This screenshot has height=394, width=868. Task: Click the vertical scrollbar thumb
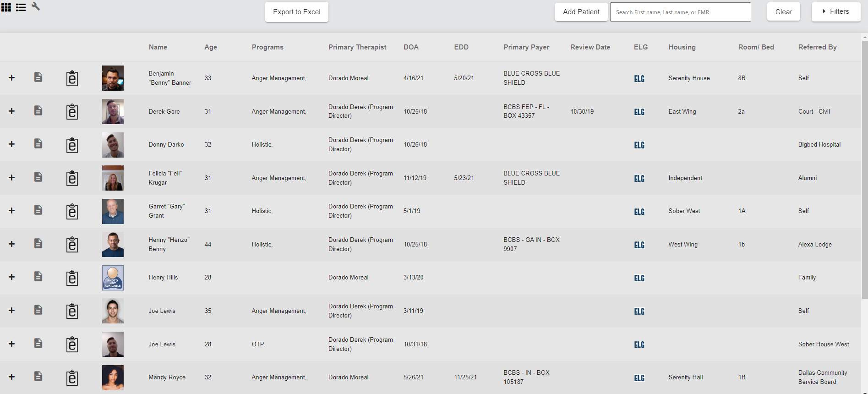tap(864, 170)
